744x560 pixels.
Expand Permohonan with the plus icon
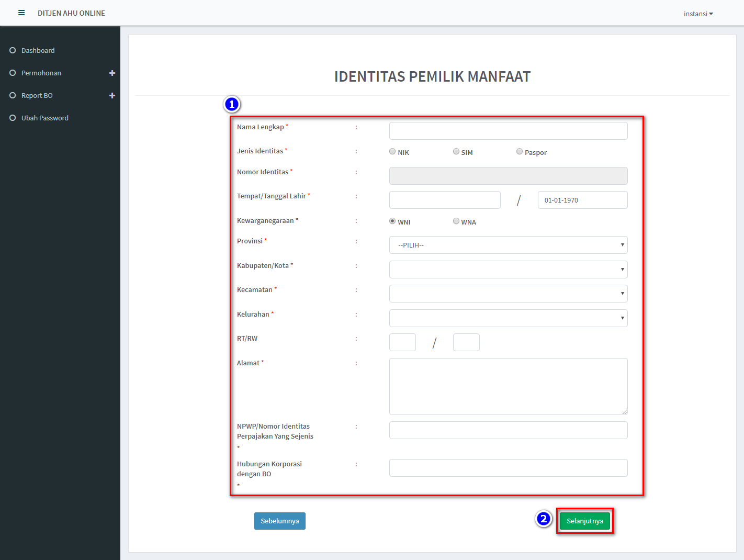[x=112, y=73]
